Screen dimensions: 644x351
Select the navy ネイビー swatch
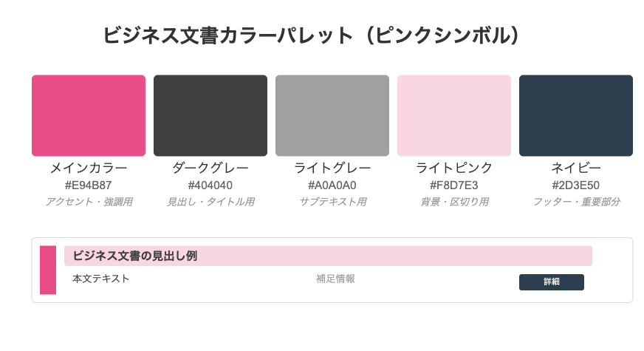[x=576, y=115]
